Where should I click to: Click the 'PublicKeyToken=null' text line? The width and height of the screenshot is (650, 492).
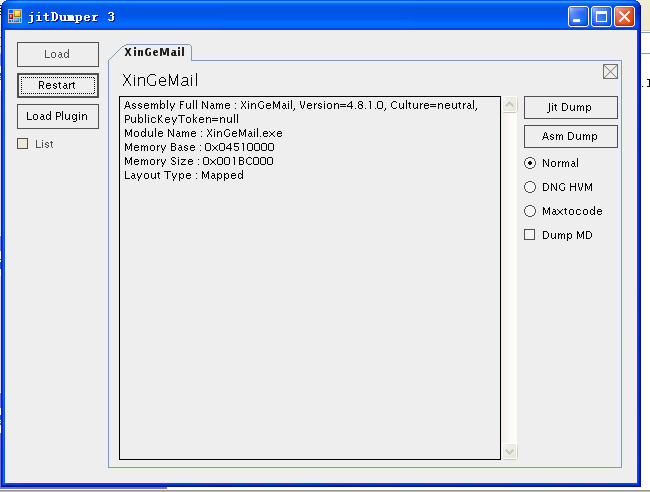tap(181, 119)
